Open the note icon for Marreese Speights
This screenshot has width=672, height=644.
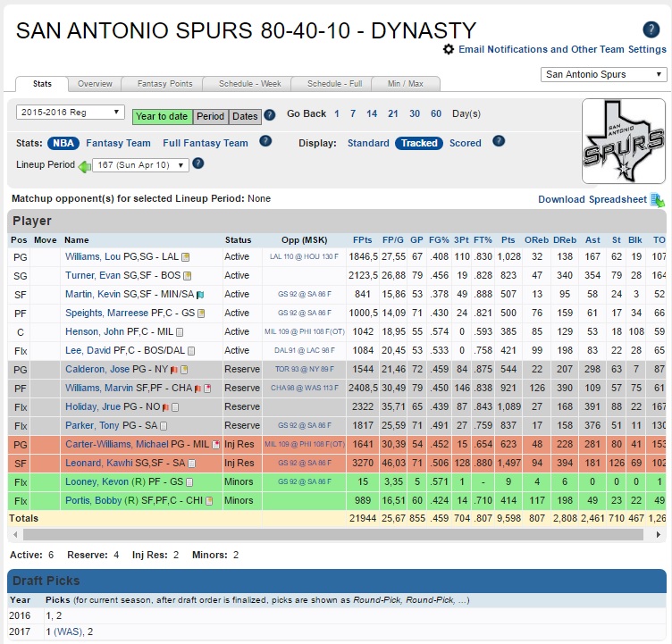coord(201,314)
